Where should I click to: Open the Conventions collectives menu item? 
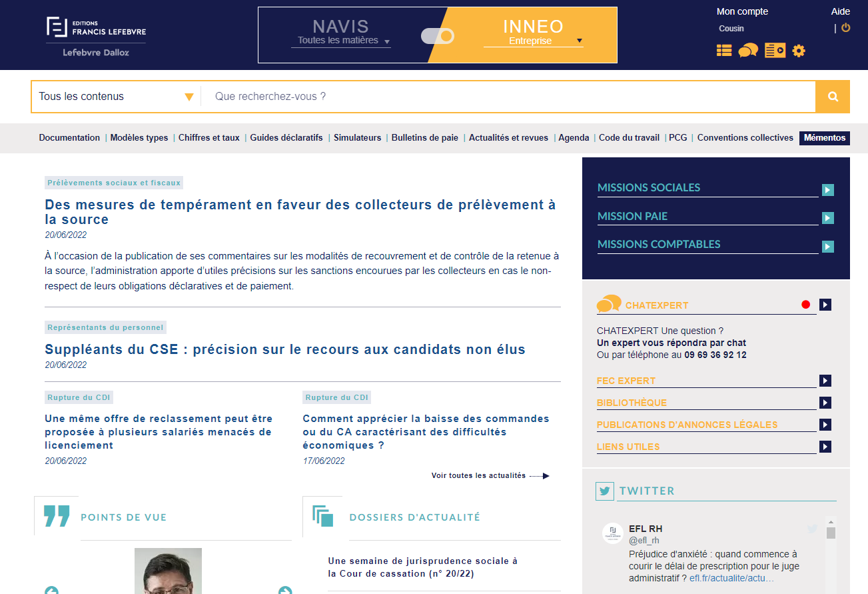(745, 138)
